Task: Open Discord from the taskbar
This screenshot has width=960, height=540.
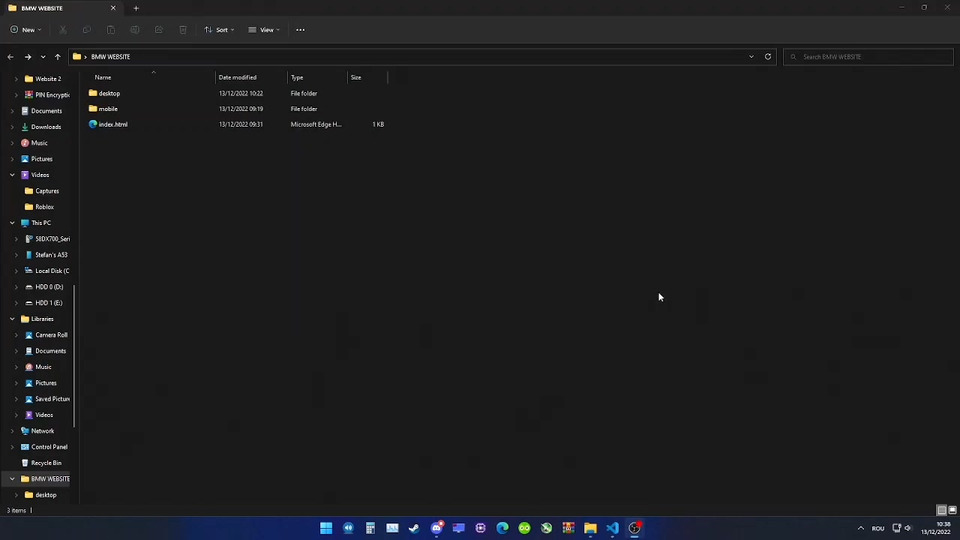Action: [x=437, y=528]
